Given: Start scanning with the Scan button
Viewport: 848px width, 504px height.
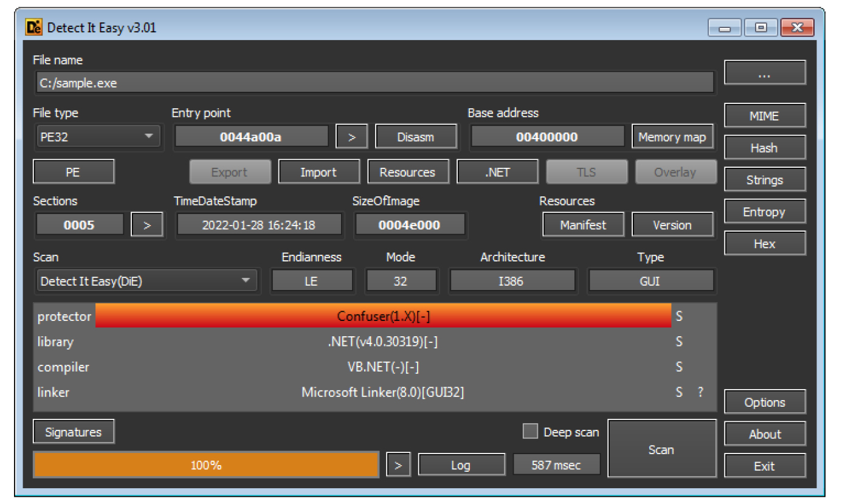Looking at the screenshot, I should pos(662,449).
